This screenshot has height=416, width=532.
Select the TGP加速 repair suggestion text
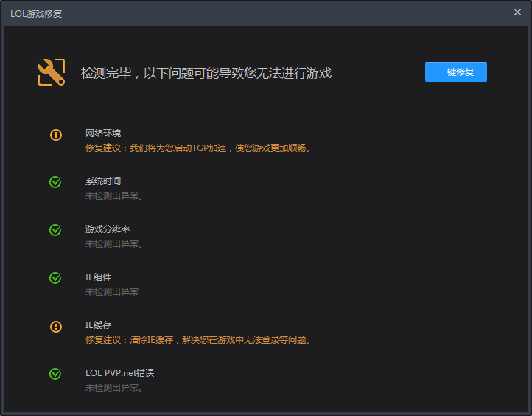pyautogui.click(x=198, y=148)
